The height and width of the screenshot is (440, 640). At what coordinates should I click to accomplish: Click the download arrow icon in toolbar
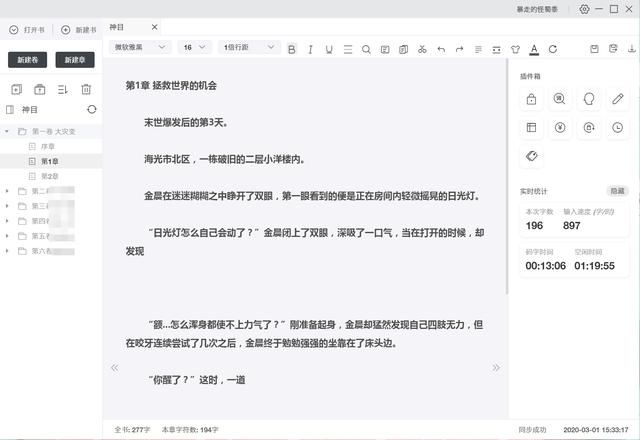pos(632,49)
